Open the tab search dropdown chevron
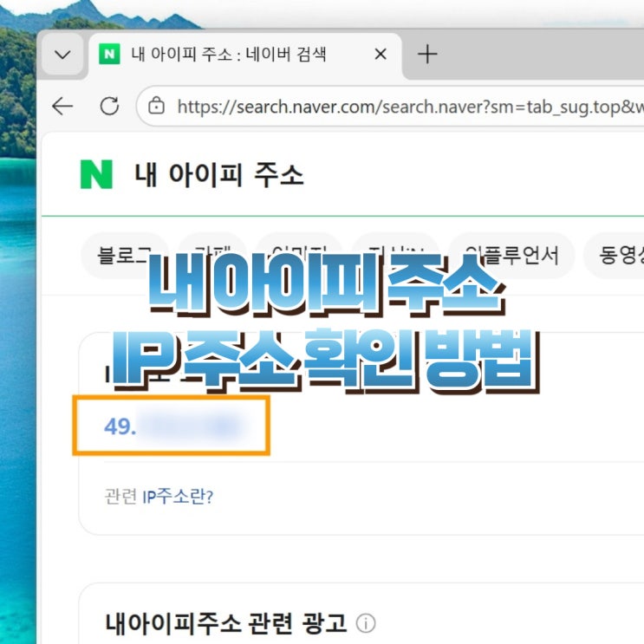Viewport: 644px width, 644px height. tap(62, 55)
